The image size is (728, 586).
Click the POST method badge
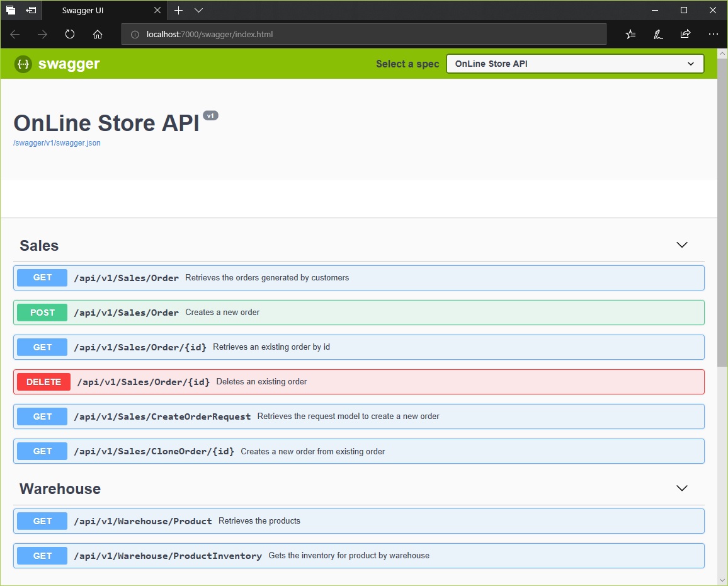coord(42,313)
